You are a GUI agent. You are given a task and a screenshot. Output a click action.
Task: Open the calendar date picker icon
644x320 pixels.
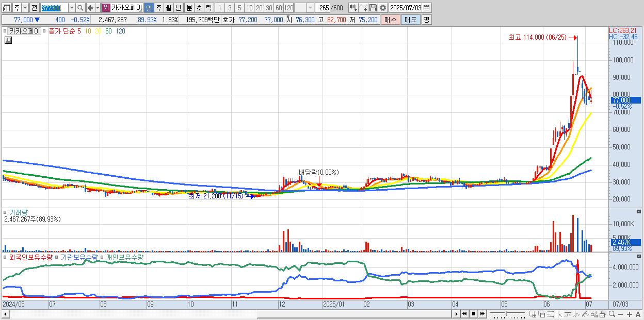[x=428, y=8]
